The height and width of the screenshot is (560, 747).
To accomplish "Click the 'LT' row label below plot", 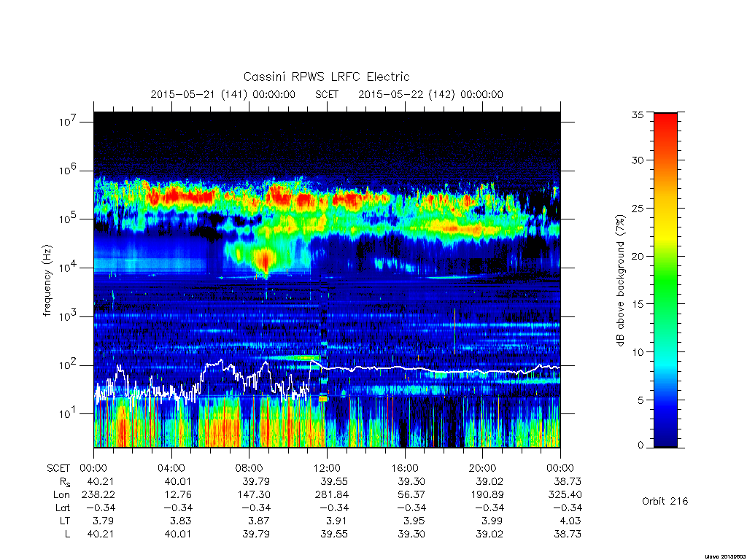I will [x=65, y=521].
